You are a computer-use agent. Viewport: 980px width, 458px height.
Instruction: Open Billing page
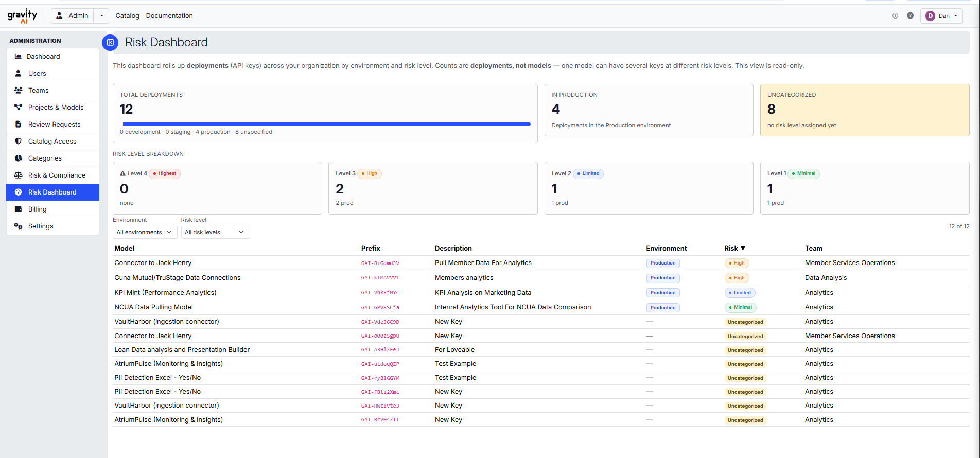pyautogui.click(x=52, y=209)
